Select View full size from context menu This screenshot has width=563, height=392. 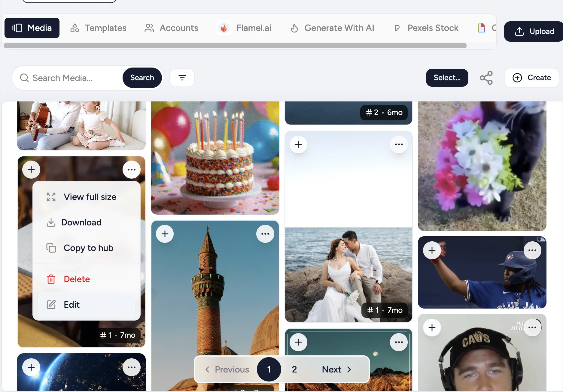tap(87, 197)
